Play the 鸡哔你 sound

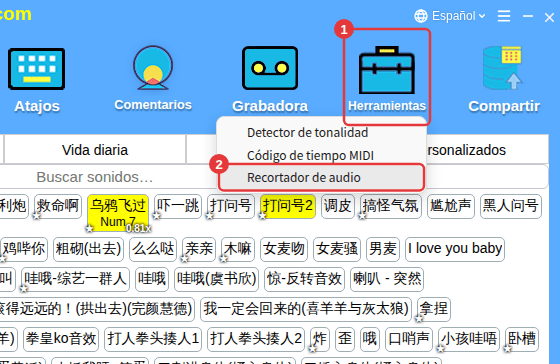(24, 249)
